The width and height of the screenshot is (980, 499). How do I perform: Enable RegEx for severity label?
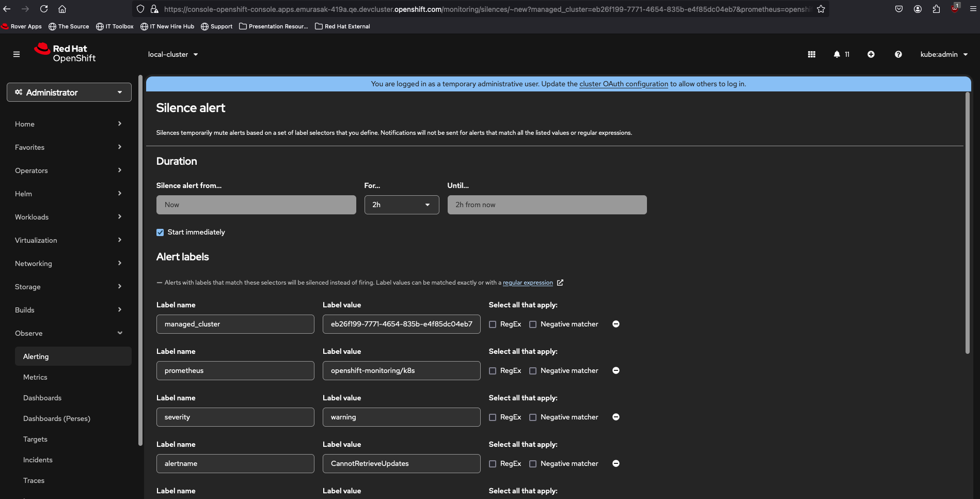[493, 417]
